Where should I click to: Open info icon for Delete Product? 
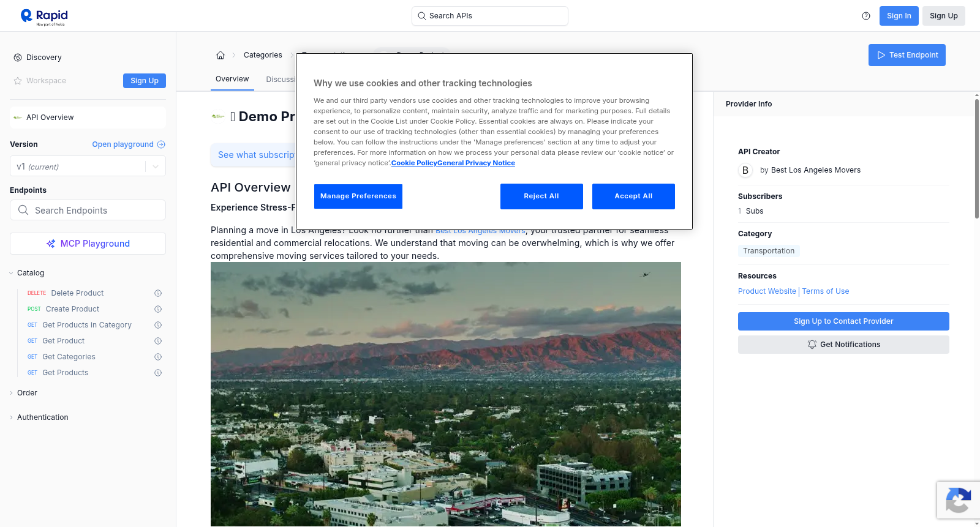(158, 293)
